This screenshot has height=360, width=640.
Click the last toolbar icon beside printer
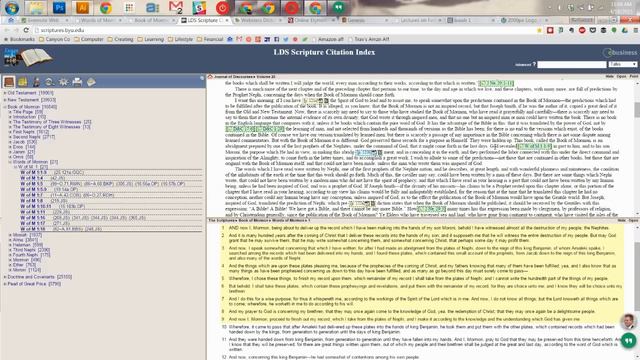[x=91, y=82]
